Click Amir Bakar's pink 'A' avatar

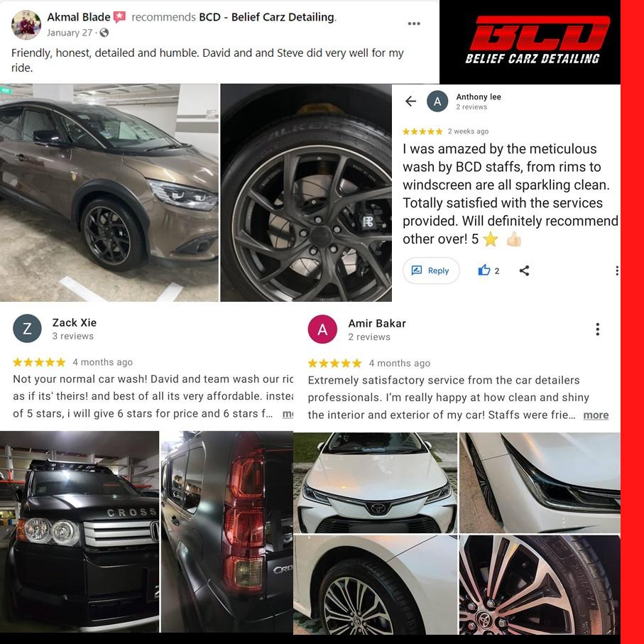[322, 329]
